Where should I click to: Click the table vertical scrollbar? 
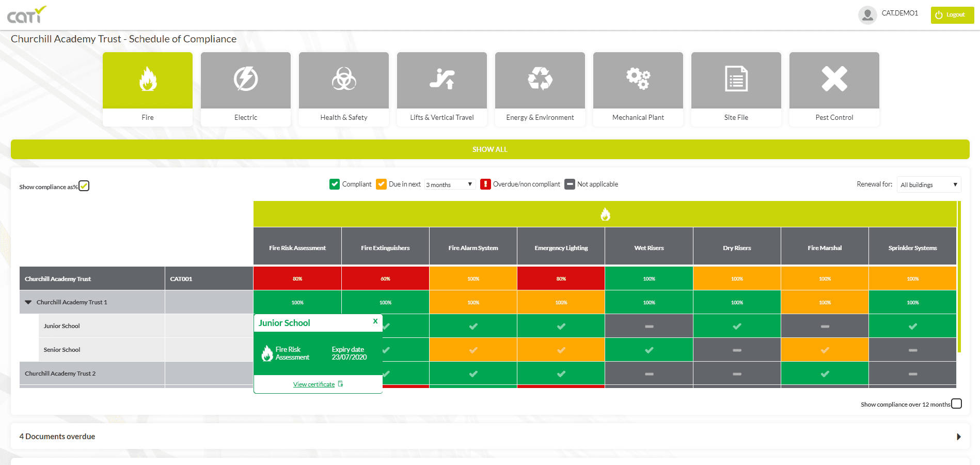(959, 276)
